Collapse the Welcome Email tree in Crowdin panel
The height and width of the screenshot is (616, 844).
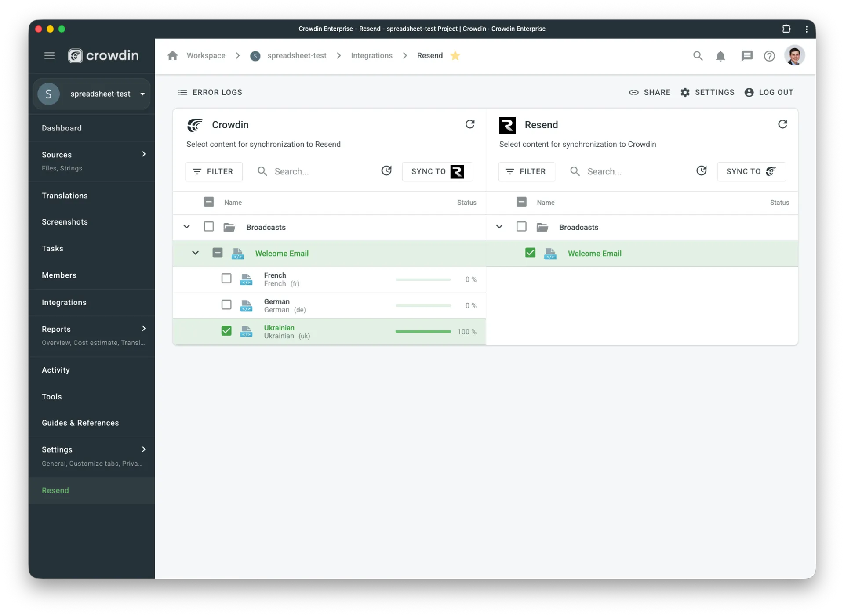[x=195, y=253]
